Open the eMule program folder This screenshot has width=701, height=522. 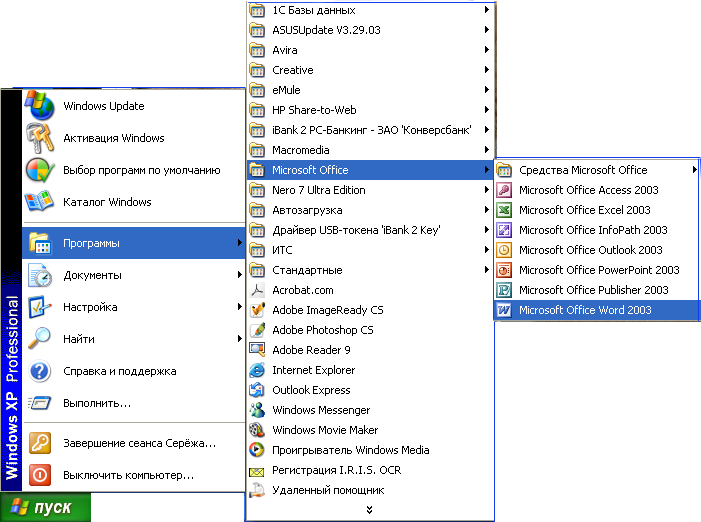tap(370, 90)
